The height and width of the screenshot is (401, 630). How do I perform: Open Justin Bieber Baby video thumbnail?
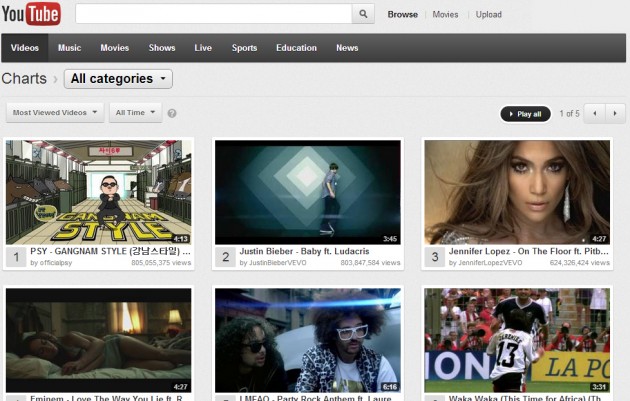(x=308, y=192)
